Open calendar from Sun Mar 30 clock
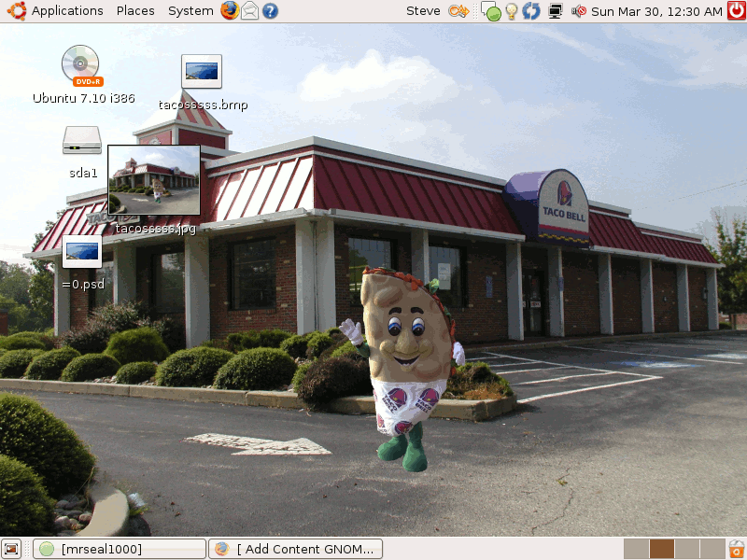The width and height of the screenshot is (747, 560). tap(656, 11)
